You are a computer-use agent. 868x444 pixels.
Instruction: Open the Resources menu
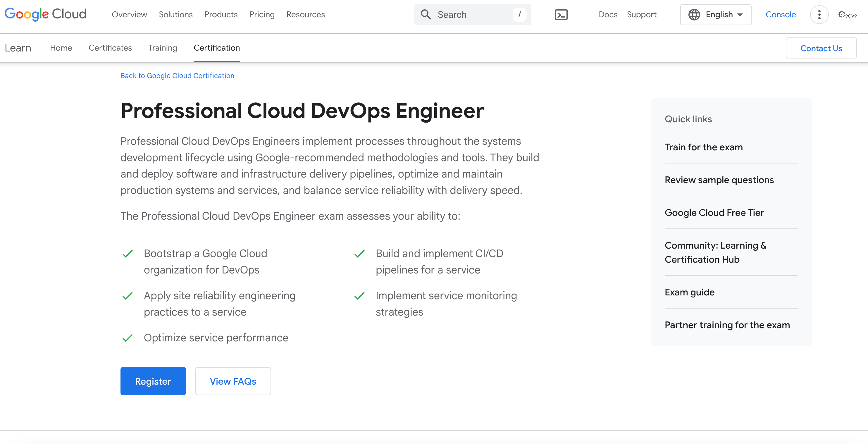pyautogui.click(x=305, y=15)
